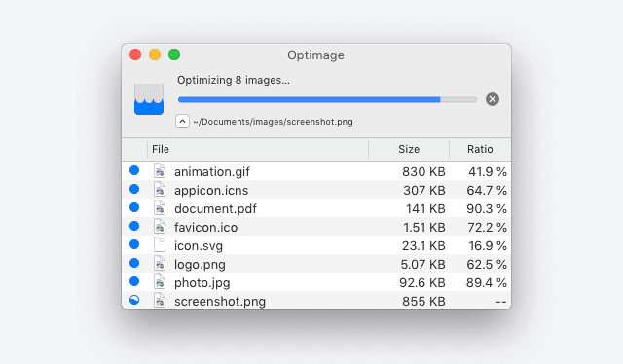Click the 830 KB size value
The width and height of the screenshot is (623, 364).
click(x=423, y=171)
